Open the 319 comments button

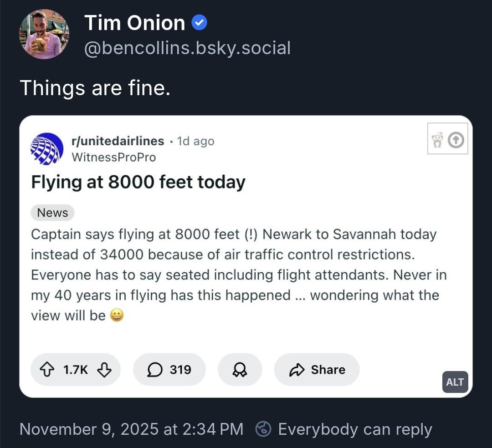click(169, 370)
